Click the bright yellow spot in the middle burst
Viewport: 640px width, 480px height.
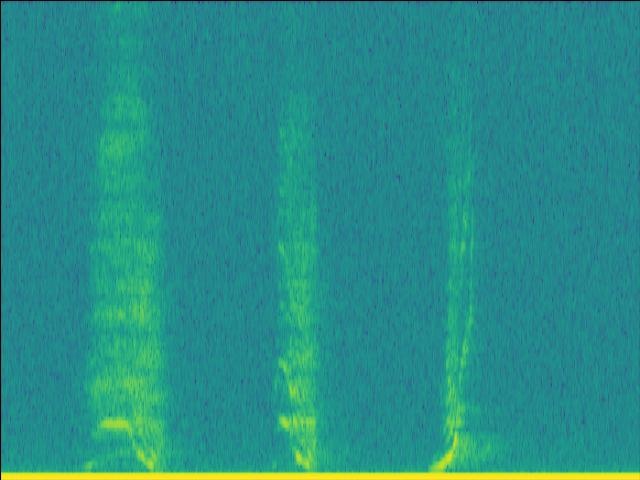click(291, 423)
